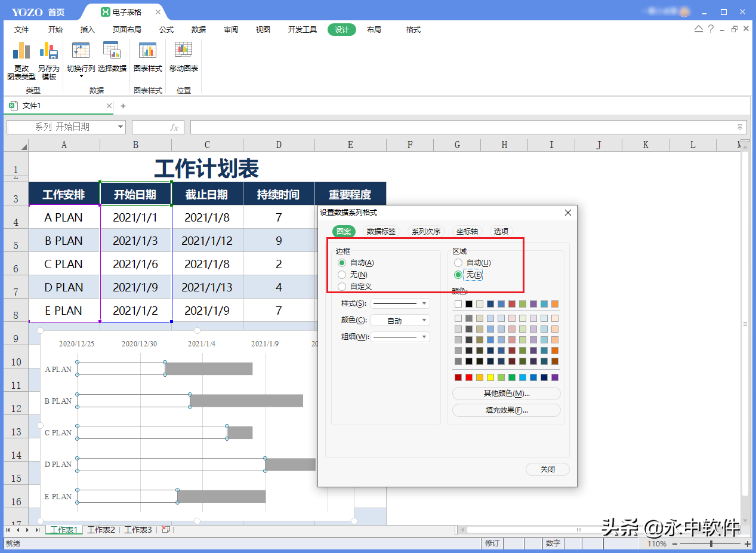Select the border None (无) radio button

coord(342,275)
